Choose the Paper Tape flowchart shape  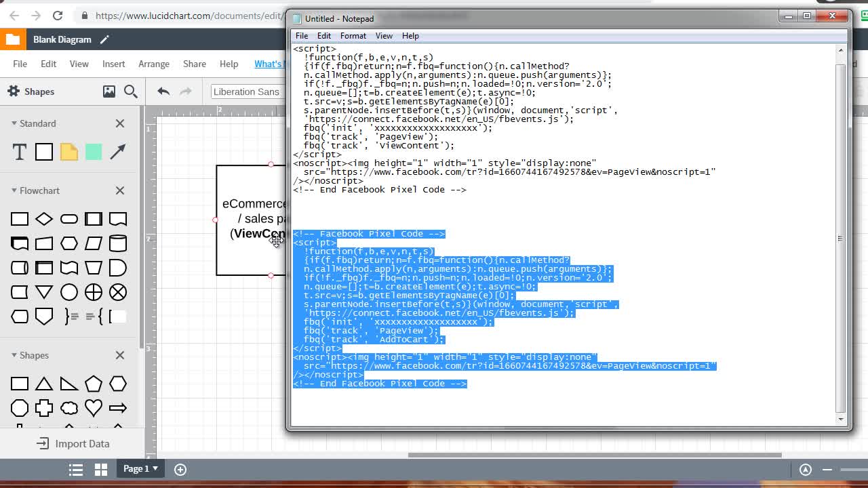(x=68, y=268)
